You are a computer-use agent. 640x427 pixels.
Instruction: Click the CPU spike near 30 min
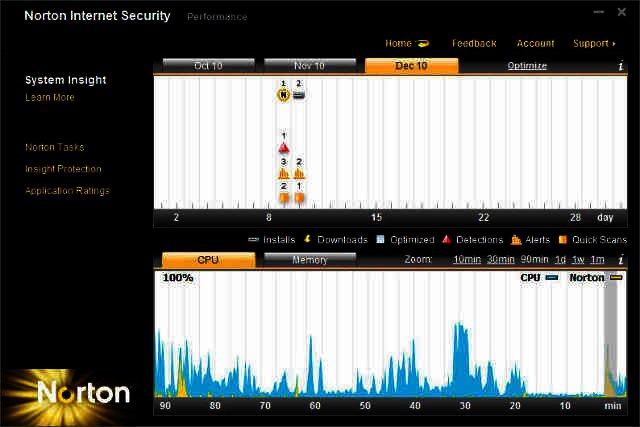tap(461, 359)
